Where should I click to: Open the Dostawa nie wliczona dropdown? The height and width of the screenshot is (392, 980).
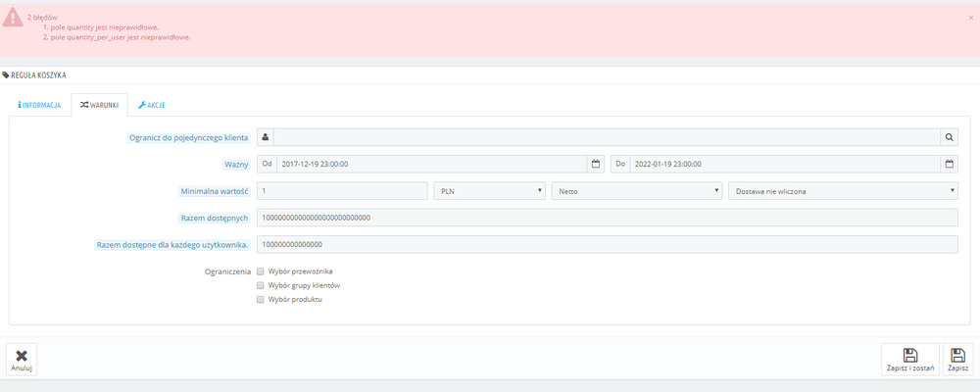click(x=844, y=191)
